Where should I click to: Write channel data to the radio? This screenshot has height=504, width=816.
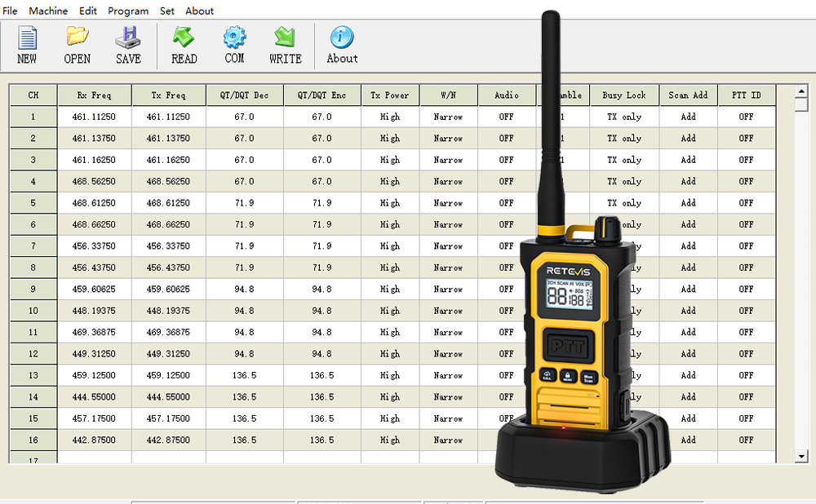coord(285,45)
